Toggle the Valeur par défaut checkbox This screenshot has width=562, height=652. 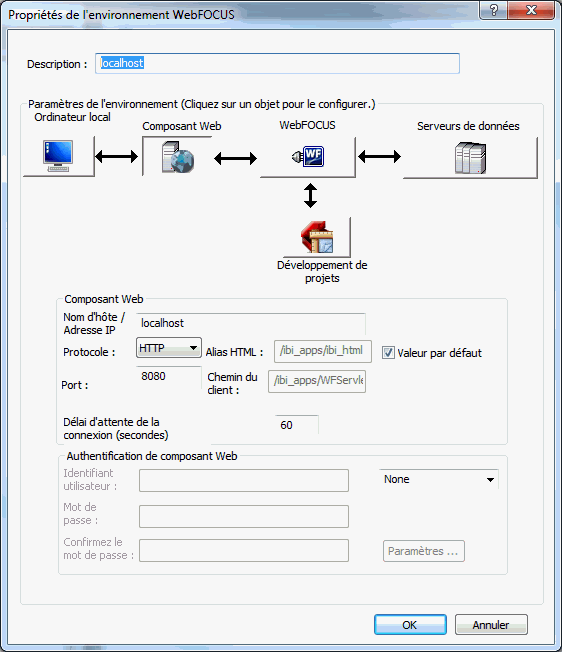[388, 353]
